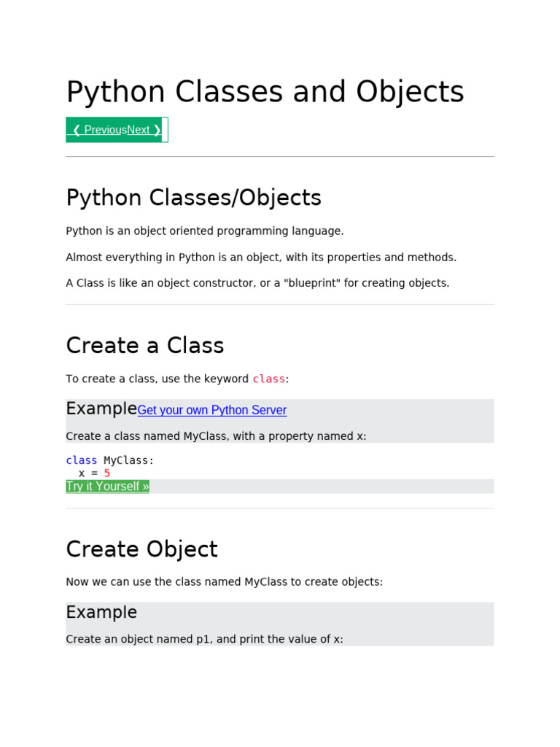Click the 'class MyClass:' code line
This screenshot has width=560, height=747.
click(110, 460)
